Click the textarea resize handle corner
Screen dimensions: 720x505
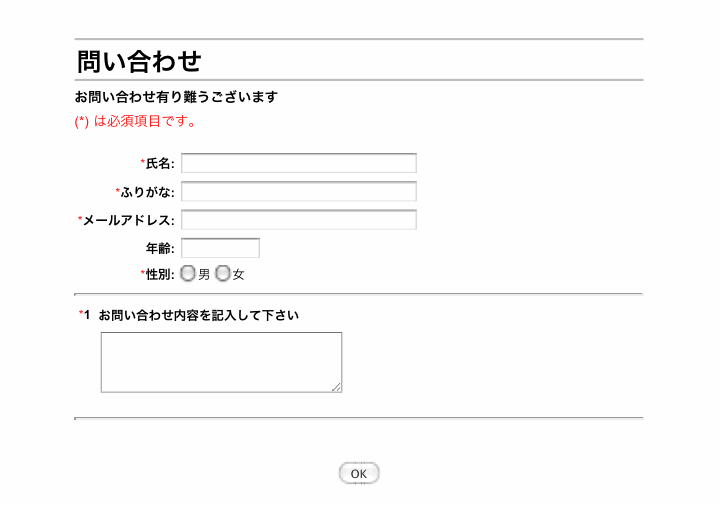point(337,387)
